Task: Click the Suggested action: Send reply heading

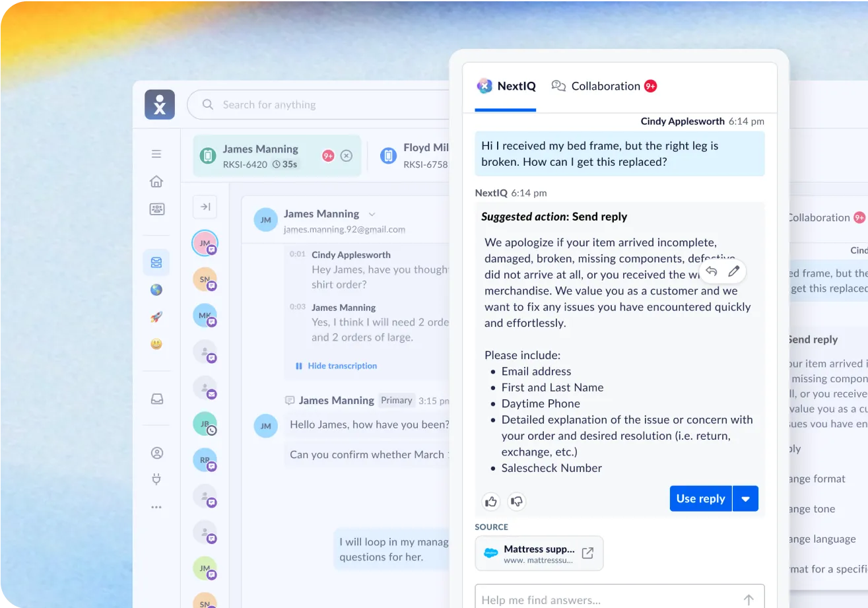Action: 554,217
